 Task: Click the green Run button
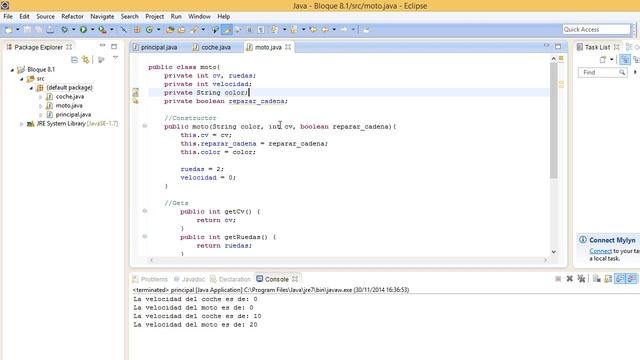[83, 30]
